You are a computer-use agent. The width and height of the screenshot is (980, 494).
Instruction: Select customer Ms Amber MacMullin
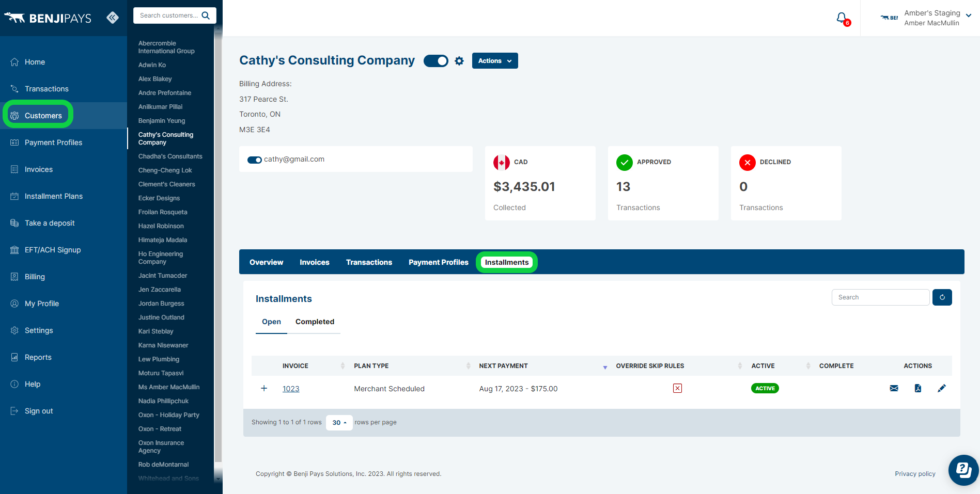pos(169,387)
